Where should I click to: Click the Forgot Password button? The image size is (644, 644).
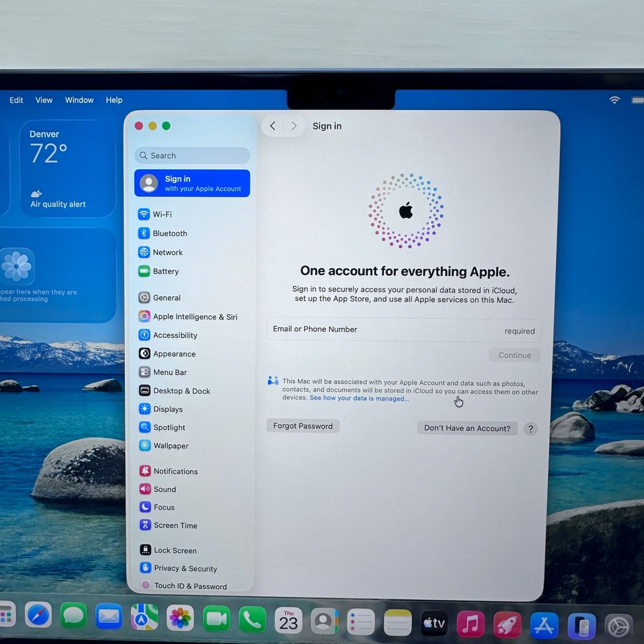[303, 426]
